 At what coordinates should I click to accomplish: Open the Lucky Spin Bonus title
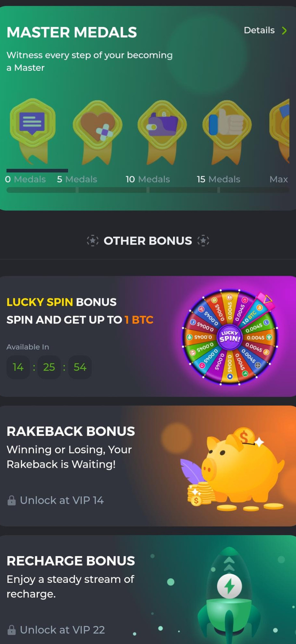pos(62,302)
